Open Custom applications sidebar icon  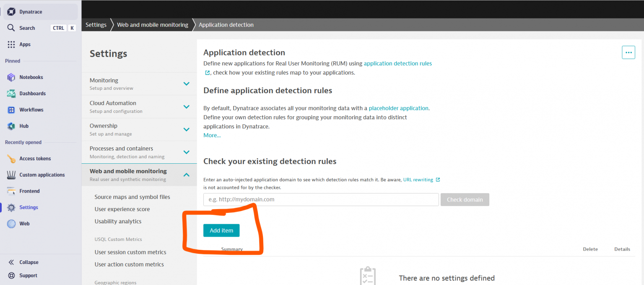(x=11, y=175)
